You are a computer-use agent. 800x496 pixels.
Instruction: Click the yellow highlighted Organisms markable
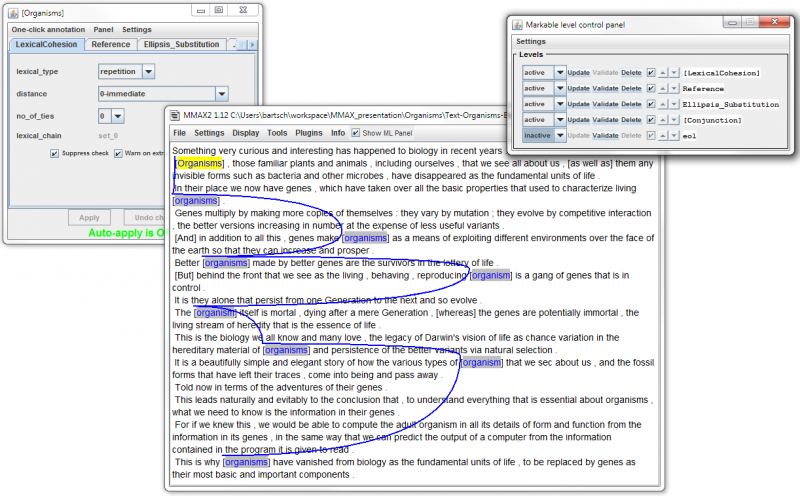tap(199, 163)
